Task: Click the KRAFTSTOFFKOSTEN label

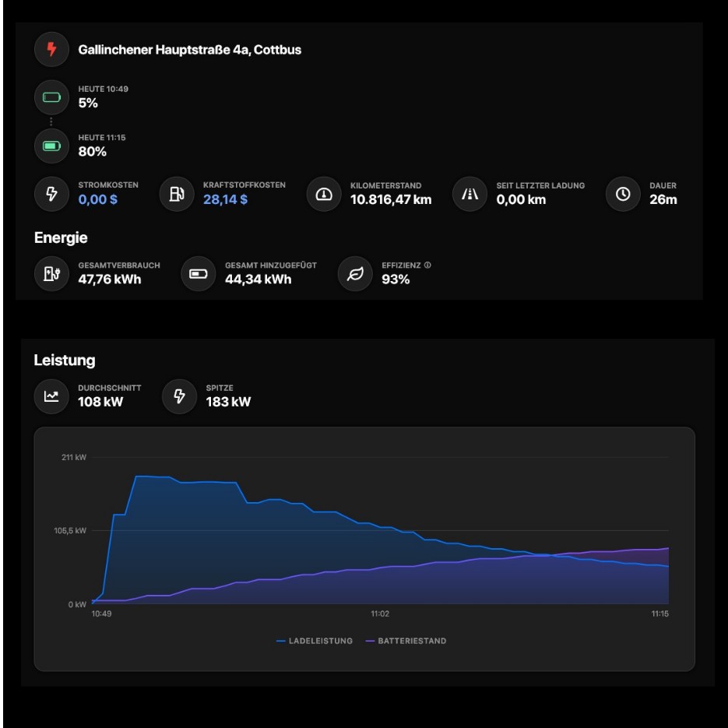Action: tap(244, 185)
